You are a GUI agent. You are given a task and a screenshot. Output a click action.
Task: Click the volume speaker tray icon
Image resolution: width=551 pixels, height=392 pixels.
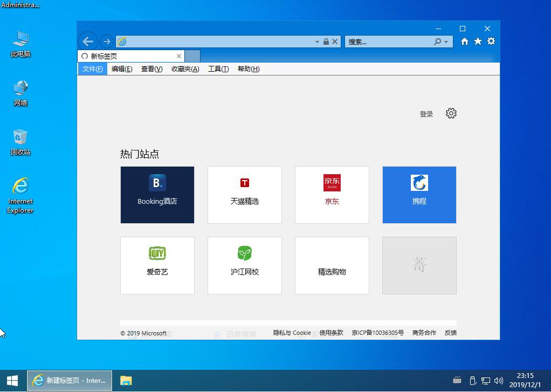click(x=498, y=380)
